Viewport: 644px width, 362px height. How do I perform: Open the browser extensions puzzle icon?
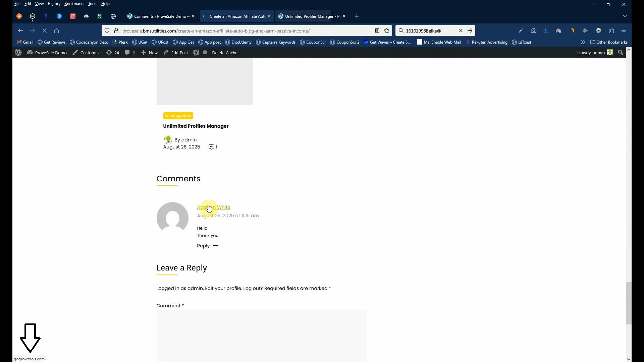coord(612,31)
